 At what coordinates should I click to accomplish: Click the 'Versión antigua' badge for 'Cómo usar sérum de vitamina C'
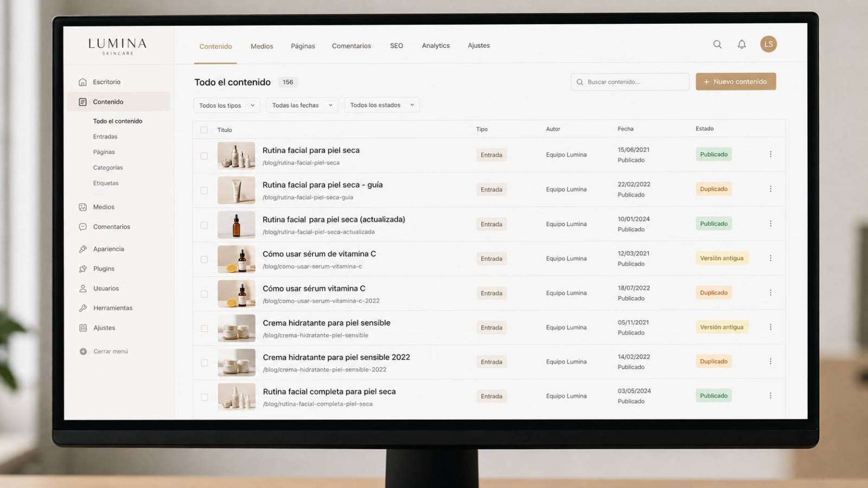[x=722, y=258]
